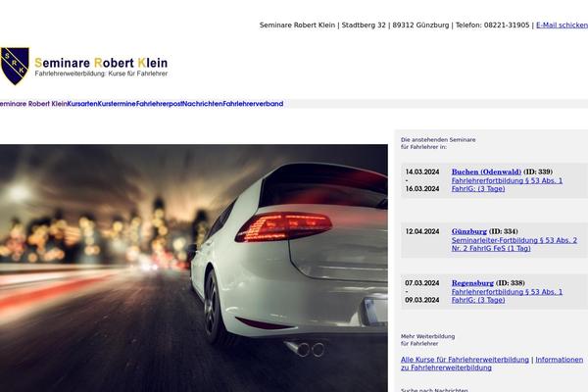The image size is (588, 392).
Task: Open Alle Kurse für Fahrlehrerweiterbildung link
Action: pyautogui.click(x=465, y=360)
